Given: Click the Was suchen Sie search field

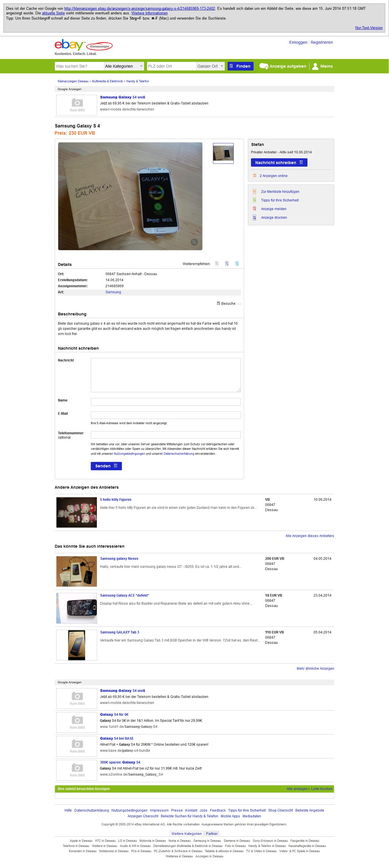Looking at the screenshot, I should [79, 66].
